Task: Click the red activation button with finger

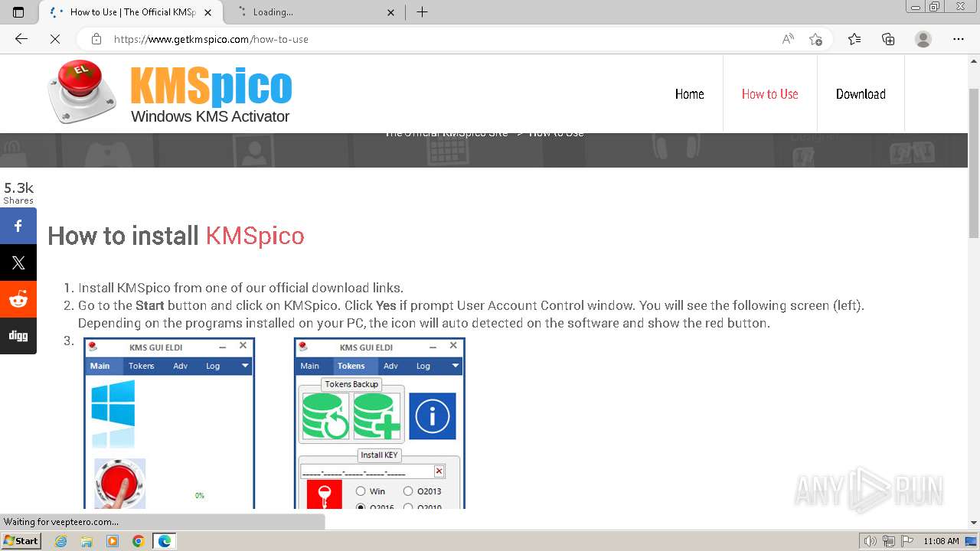Action: click(x=120, y=484)
